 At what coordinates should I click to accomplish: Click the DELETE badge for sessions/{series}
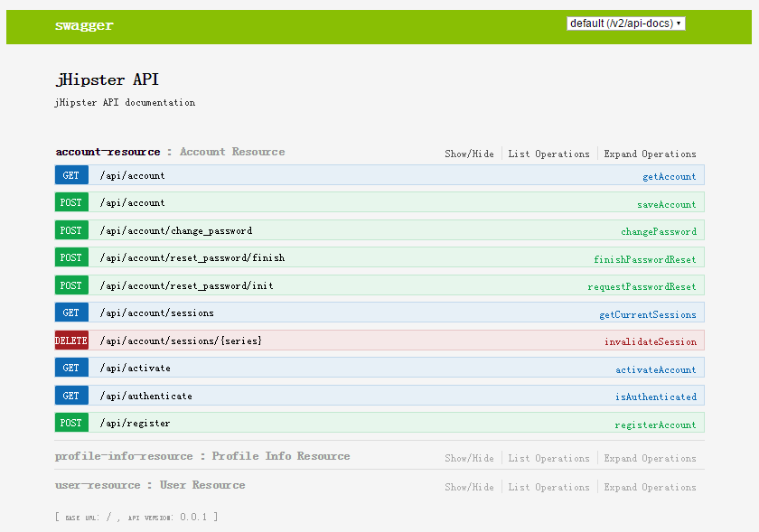coord(71,341)
